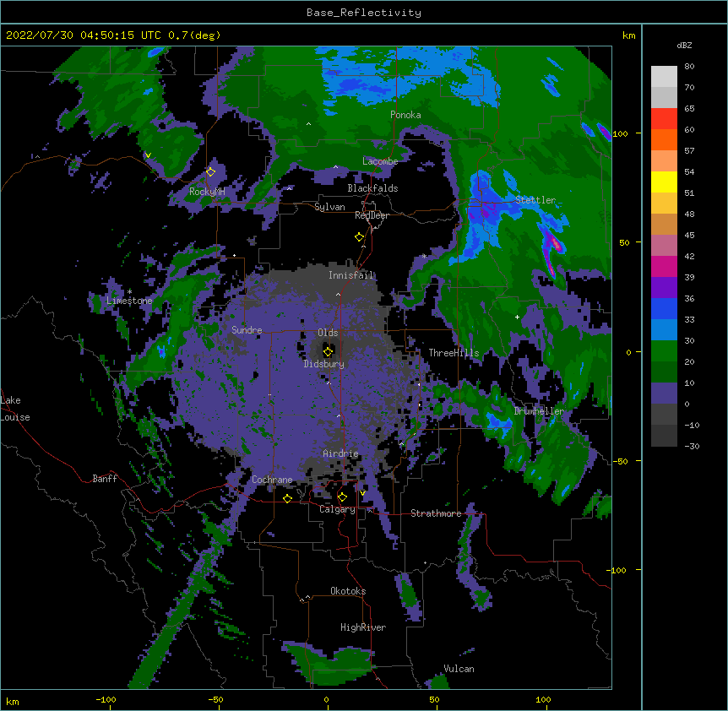The height and width of the screenshot is (711, 728).
Task: Select the 39 dBZ purple swatch
Action: point(664,288)
